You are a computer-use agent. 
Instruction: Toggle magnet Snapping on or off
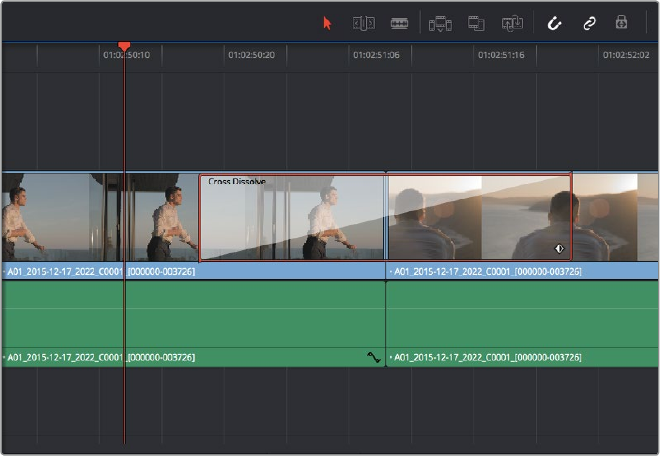coord(554,22)
